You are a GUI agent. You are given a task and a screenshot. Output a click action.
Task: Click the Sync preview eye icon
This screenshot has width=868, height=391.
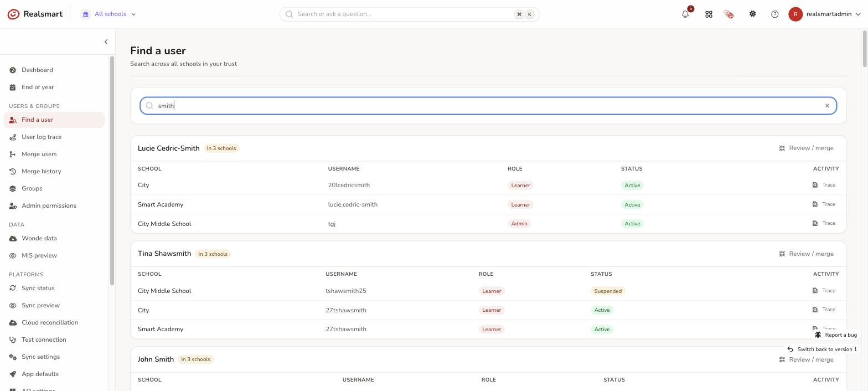pyautogui.click(x=13, y=305)
